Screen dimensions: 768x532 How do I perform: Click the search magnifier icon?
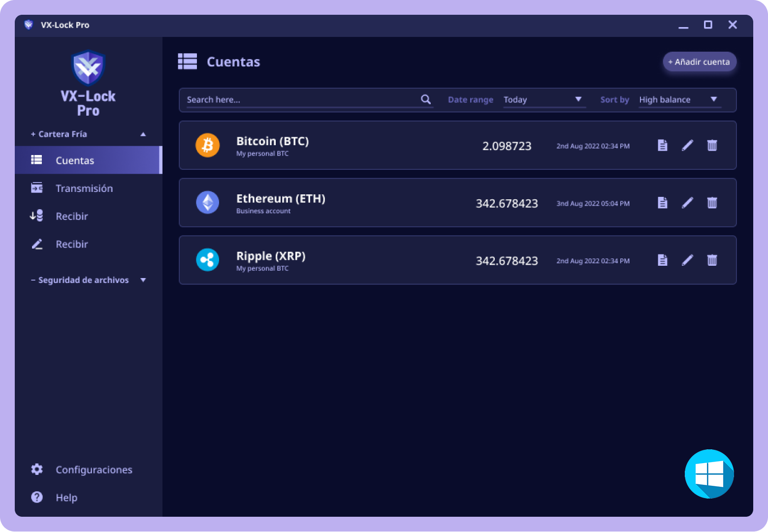[x=426, y=99]
